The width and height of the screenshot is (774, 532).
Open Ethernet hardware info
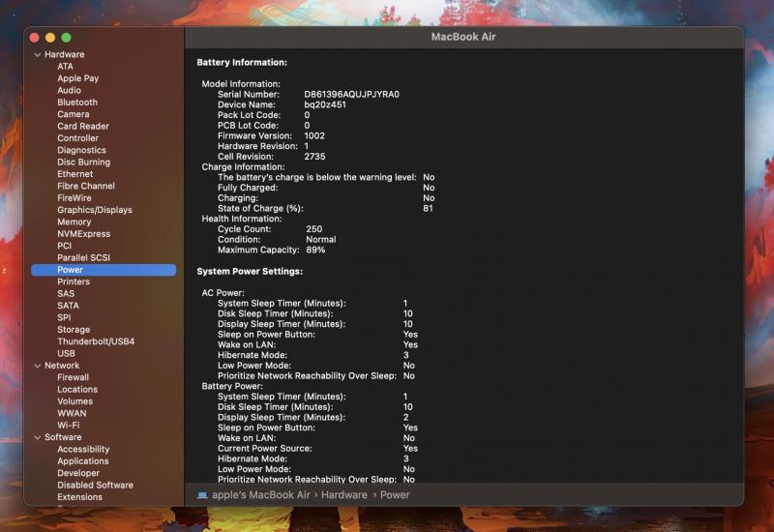click(75, 174)
